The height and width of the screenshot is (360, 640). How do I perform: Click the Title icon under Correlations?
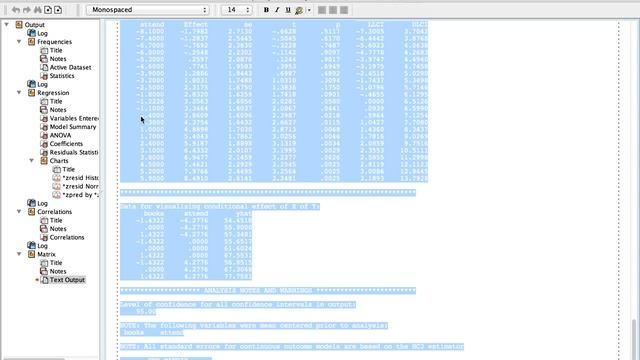tap(44, 220)
